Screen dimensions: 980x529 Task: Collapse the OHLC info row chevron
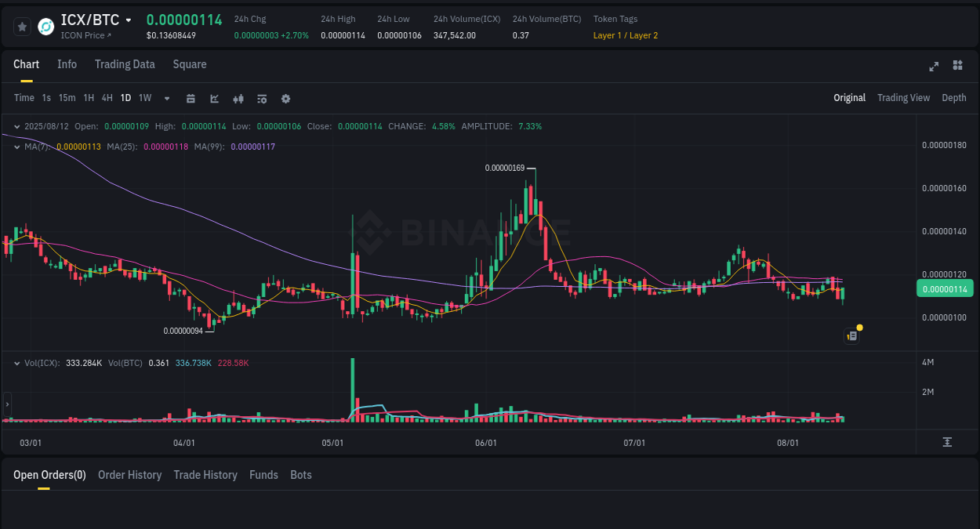(16, 125)
